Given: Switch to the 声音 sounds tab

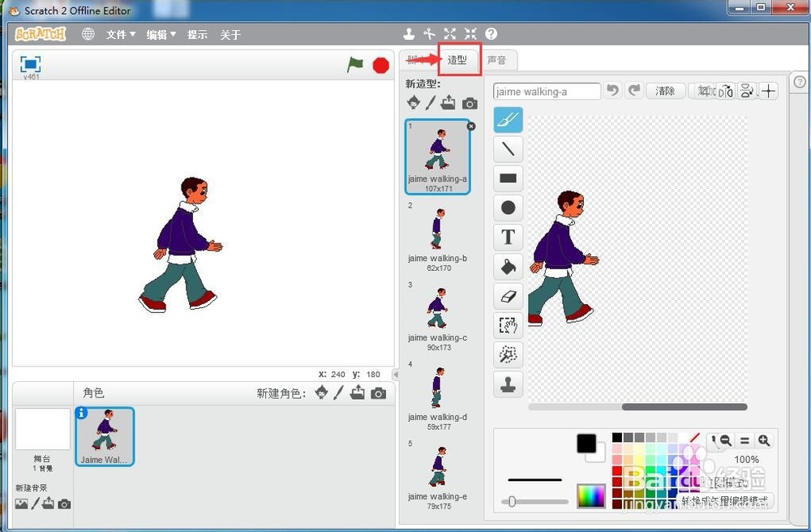Looking at the screenshot, I should pyautogui.click(x=496, y=60).
